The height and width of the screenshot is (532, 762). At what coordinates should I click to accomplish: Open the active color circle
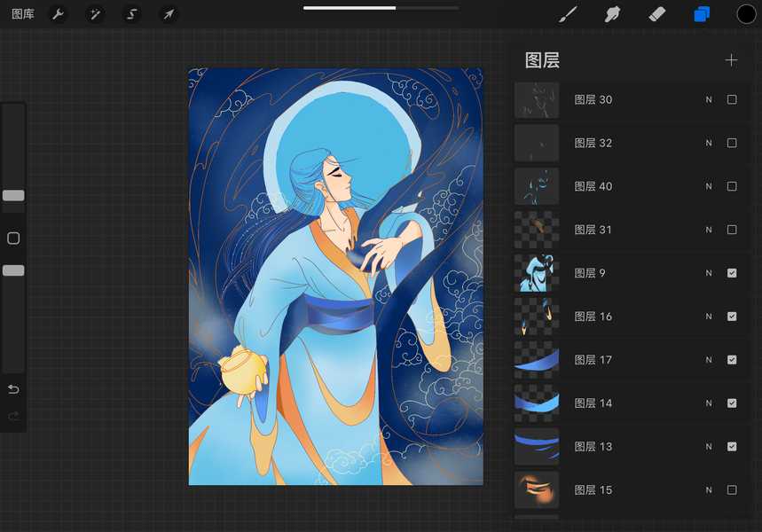pos(746,14)
